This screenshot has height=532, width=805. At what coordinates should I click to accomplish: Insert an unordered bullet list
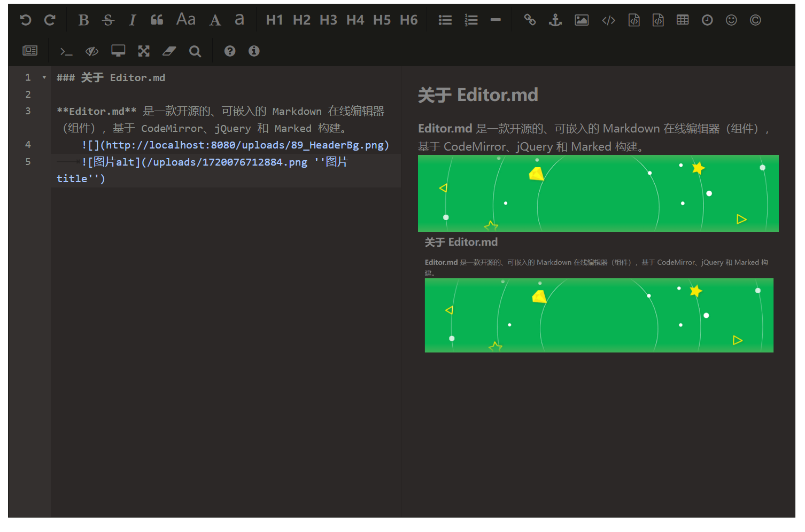(445, 20)
